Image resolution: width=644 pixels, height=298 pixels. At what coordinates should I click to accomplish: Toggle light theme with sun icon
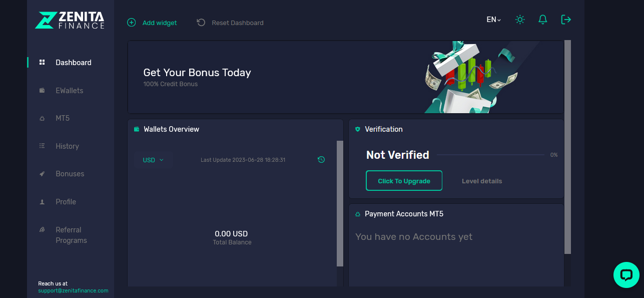520,20
